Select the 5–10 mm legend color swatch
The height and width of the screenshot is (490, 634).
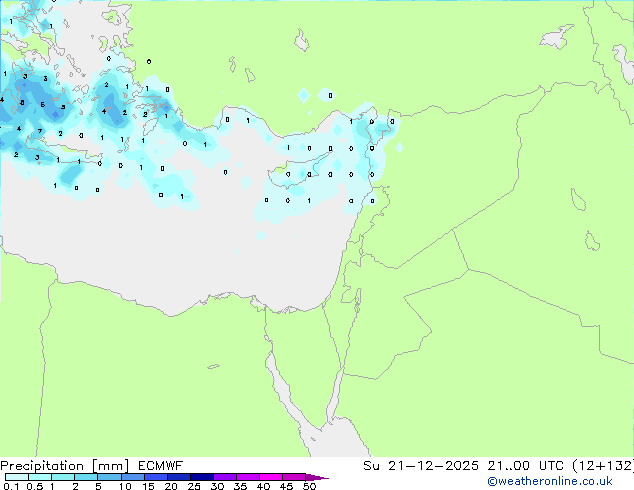pos(109,477)
